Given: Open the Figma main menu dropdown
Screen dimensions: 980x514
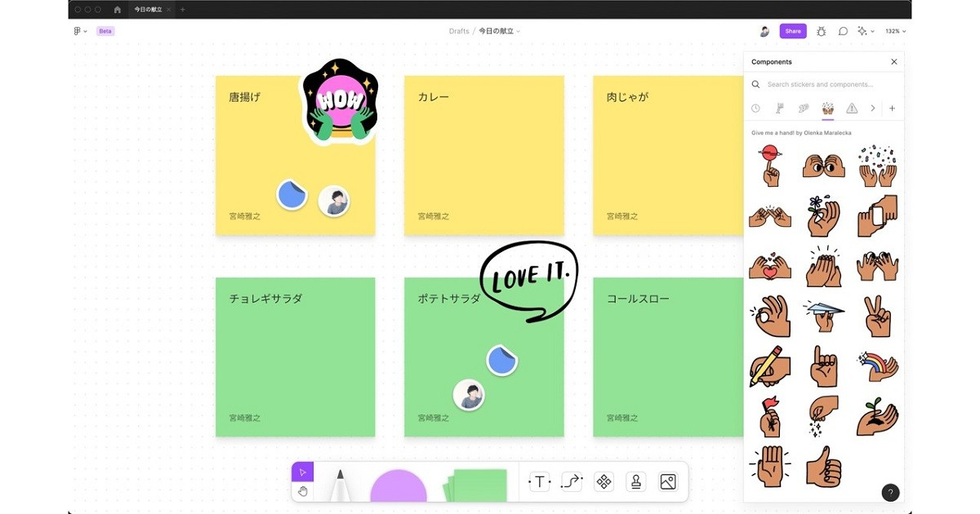Looking at the screenshot, I should (x=80, y=31).
